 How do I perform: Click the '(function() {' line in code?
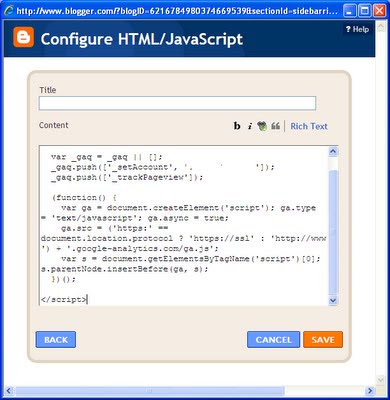(84, 198)
